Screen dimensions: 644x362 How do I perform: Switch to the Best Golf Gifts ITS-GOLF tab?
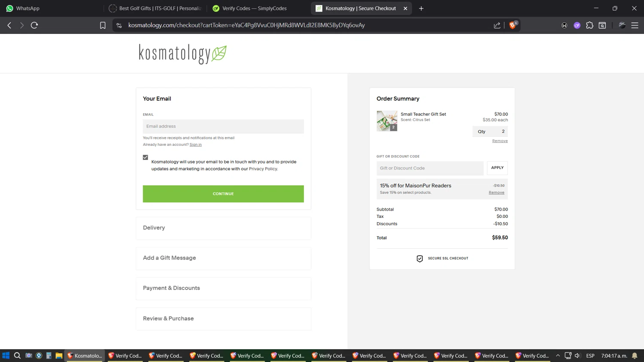[x=155, y=8]
